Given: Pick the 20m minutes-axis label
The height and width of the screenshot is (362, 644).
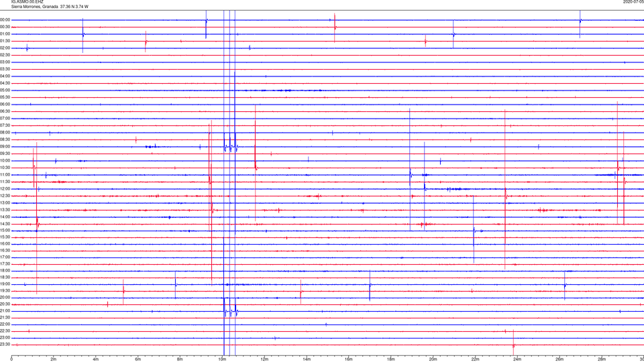Looking at the screenshot, I should pos(433,359).
